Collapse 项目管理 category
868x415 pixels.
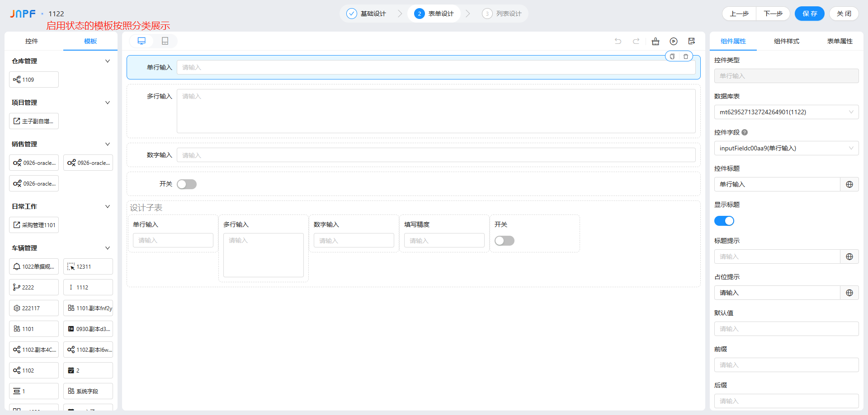pyautogui.click(x=108, y=103)
